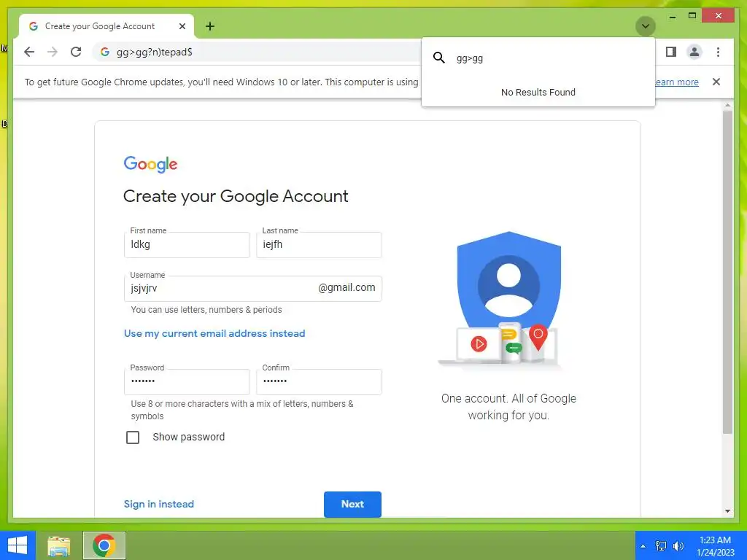
Task: Click the page vertical scrollbar thumb
Action: tap(727, 271)
